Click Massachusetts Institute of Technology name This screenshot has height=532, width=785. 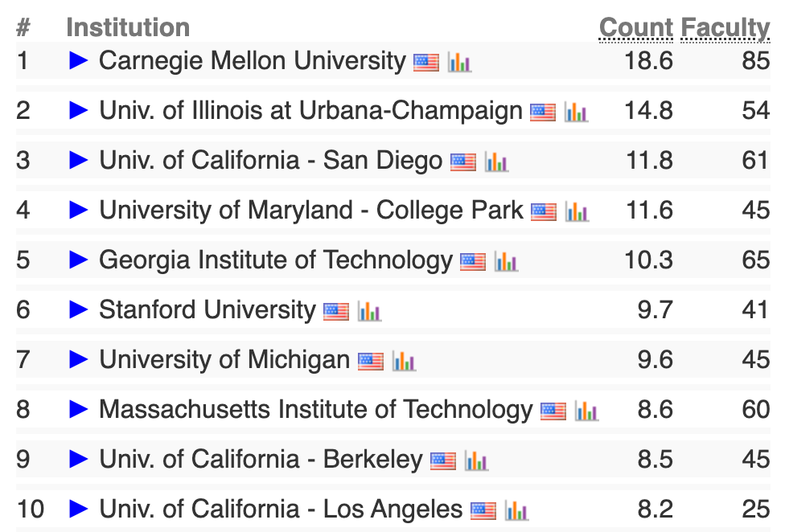pyautogui.click(x=316, y=410)
